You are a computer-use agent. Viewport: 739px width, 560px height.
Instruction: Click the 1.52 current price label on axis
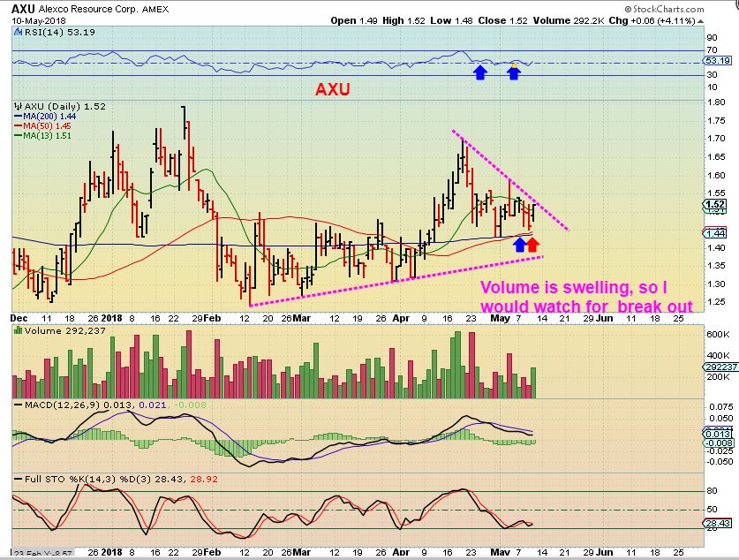pyautogui.click(x=715, y=204)
